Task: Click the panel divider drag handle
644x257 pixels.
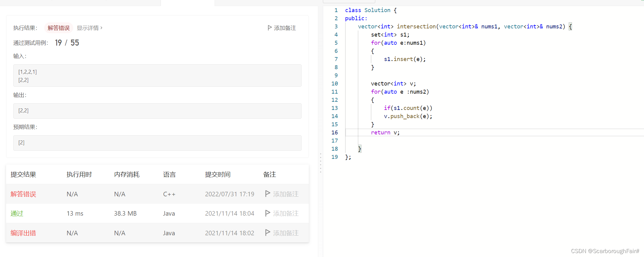Action: tap(321, 163)
